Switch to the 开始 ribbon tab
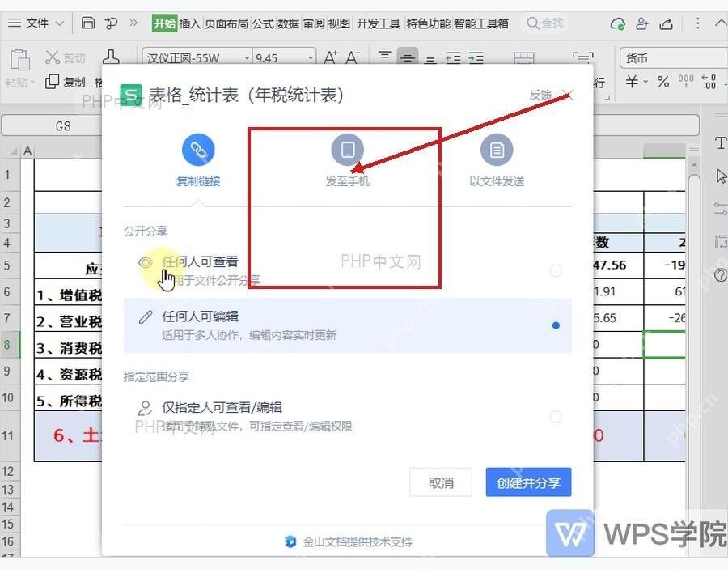This screenshot has height=569, width=728. 165,23
